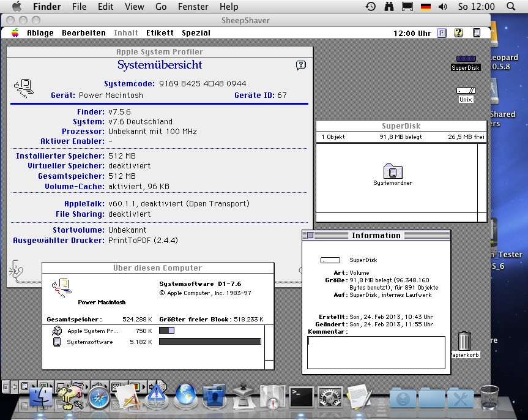Open the rainbow Apple menu in SheepShaver

(x=15, y=32)
